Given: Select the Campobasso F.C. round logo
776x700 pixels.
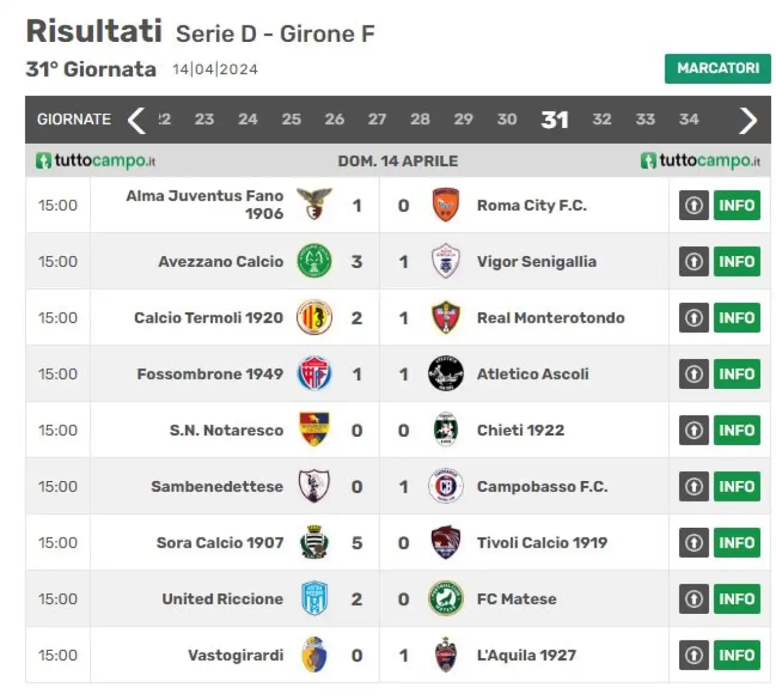Looking at the screenshot, I should [446, 486].
